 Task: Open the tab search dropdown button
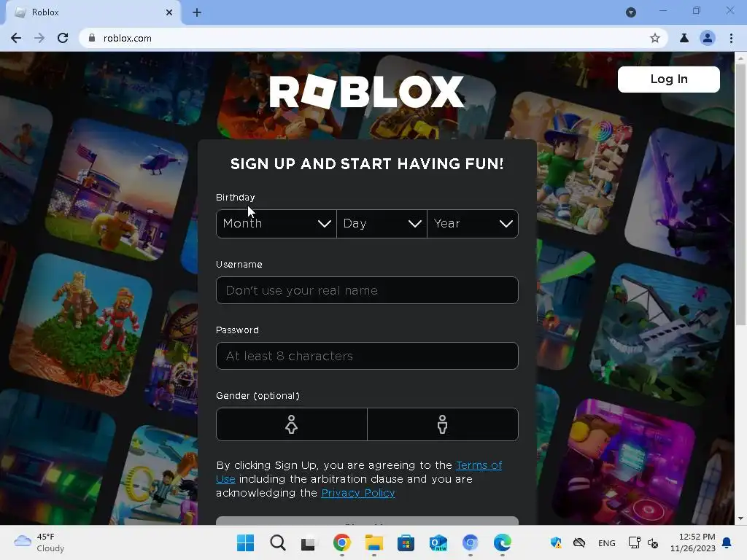pyautogui.click(x=631, y=12)
